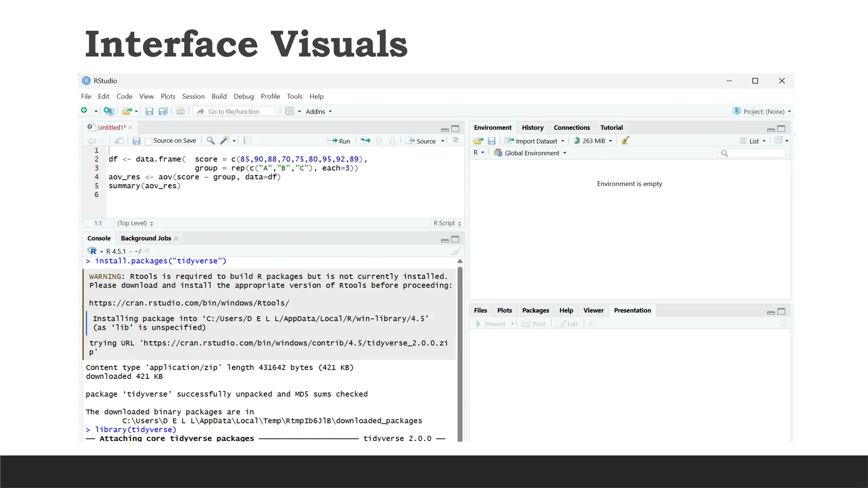Save current document from main toolbar
868x488 pixels.
tap(149, 111)
